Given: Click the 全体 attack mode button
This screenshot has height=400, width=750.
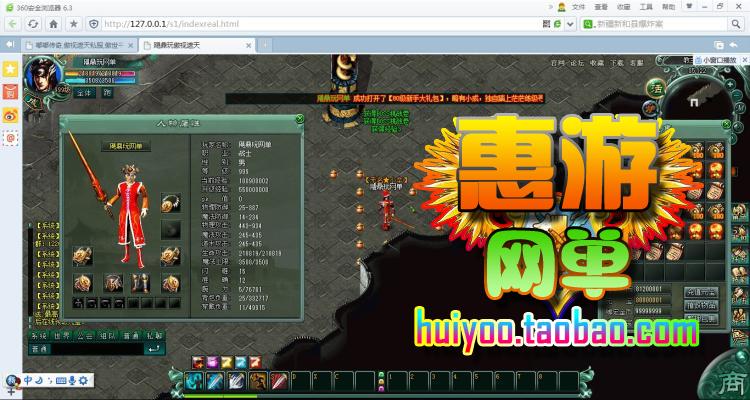Looking at the screenshot, I should [87, 93].
